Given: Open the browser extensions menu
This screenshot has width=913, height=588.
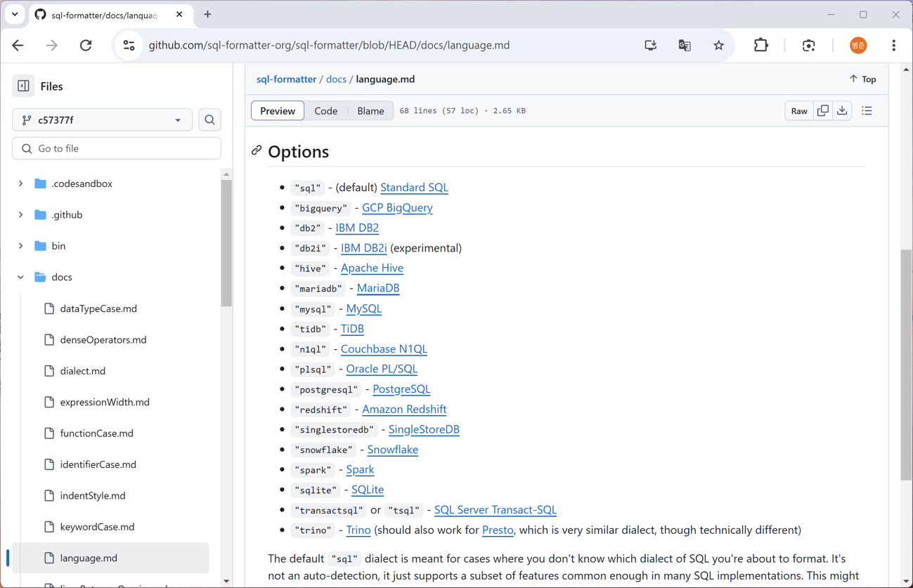Looking at the screenshot, I should (x=760, y=46).
